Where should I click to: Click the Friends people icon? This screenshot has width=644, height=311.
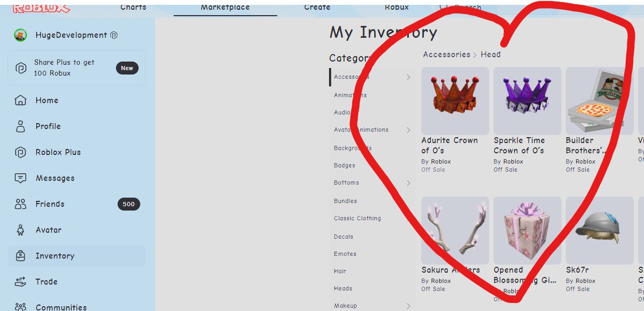click(20, 204)
